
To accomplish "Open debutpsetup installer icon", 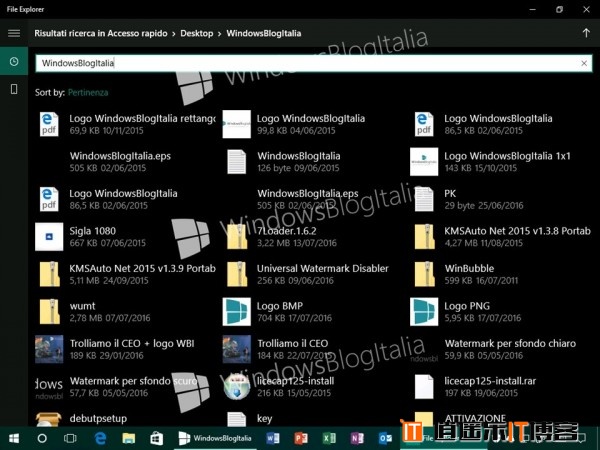I will click(49, 419).
